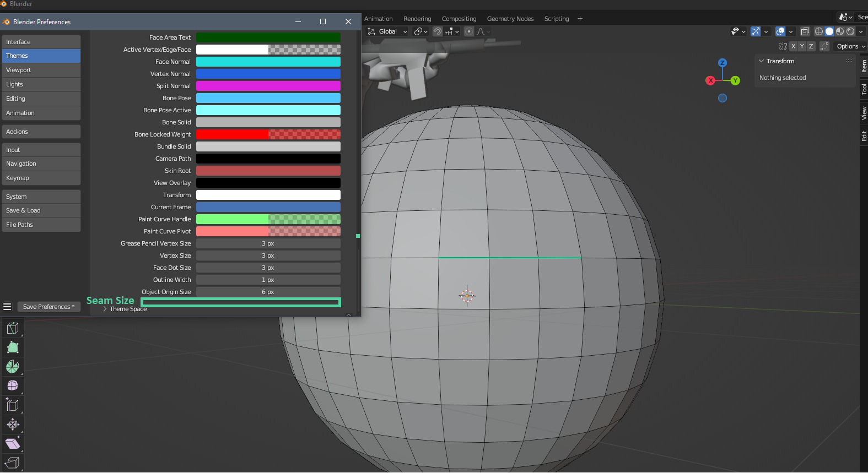Select the Smooth vertices tool
Viewport: 868px width, 473px height.
coord(13,385)
